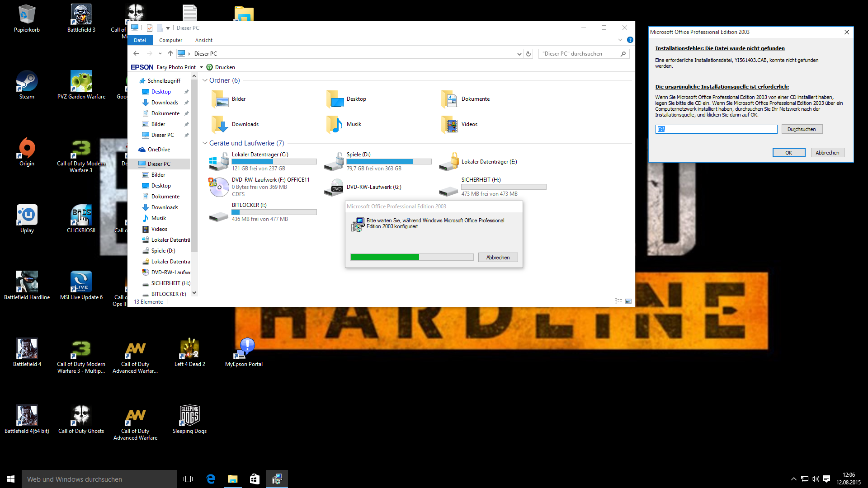This screenshot has height=488, width=868.
Task: Click the Explorer help question mark icon
Action: click(x=630, y=40)
